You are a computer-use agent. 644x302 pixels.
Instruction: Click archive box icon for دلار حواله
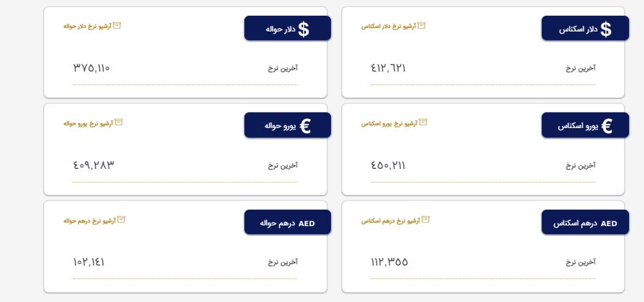tap(117, 26)
